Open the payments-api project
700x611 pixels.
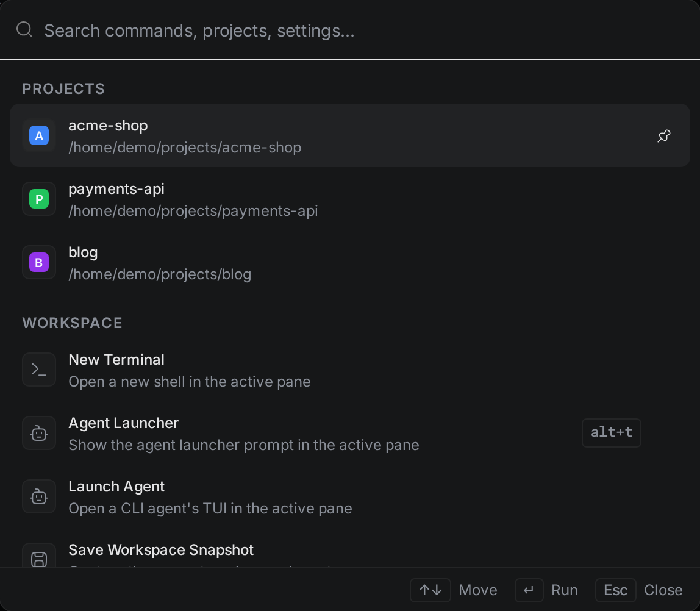point(350,199)
